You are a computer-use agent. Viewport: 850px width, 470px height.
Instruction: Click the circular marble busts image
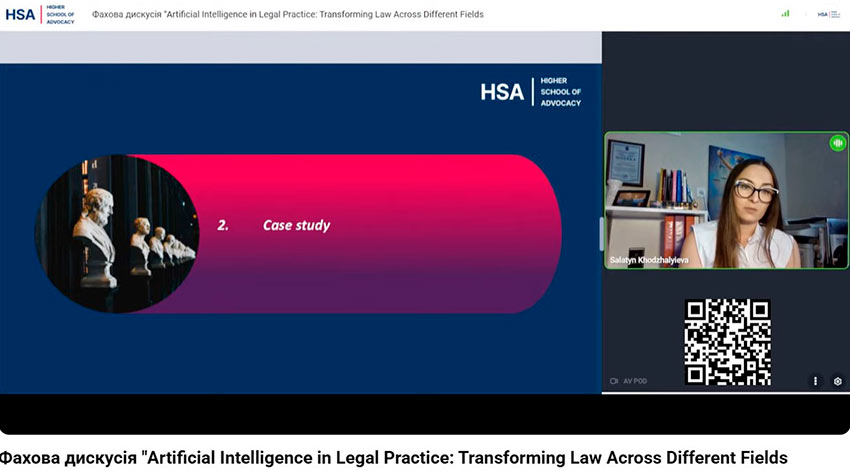[x=117, y=234]
